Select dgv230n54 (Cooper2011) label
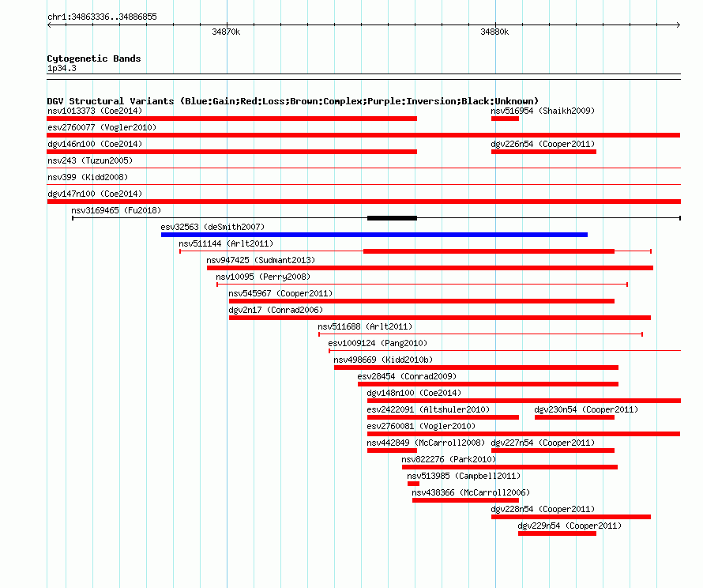This screenshot has width=703, height=588. pos(586,409)
